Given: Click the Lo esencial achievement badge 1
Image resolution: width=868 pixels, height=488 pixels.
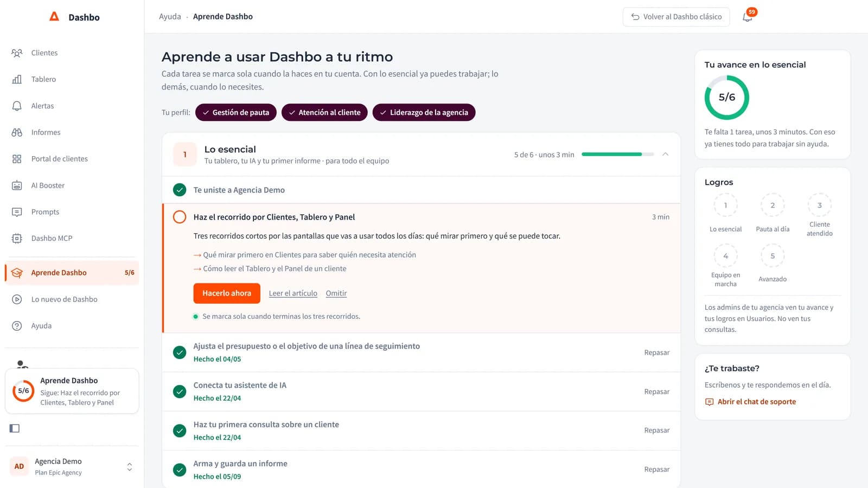Looking at the screenshot, I should (725, 206).
